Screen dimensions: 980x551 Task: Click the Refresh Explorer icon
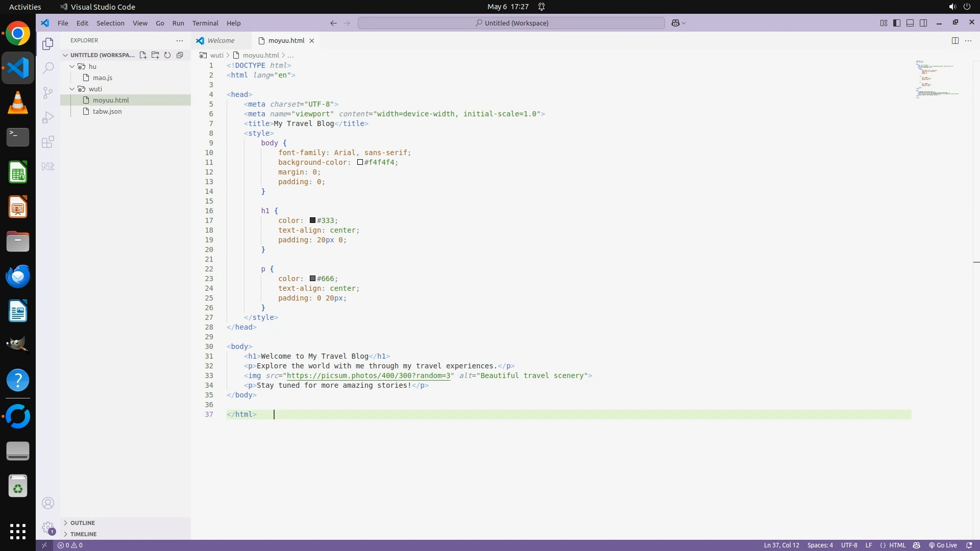(167, 55)
